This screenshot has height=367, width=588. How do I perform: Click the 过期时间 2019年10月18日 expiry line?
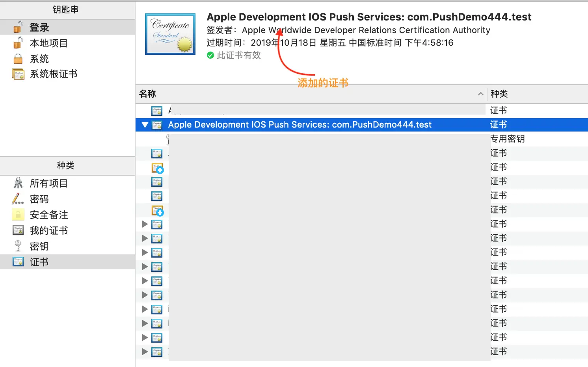pos(330,43)
